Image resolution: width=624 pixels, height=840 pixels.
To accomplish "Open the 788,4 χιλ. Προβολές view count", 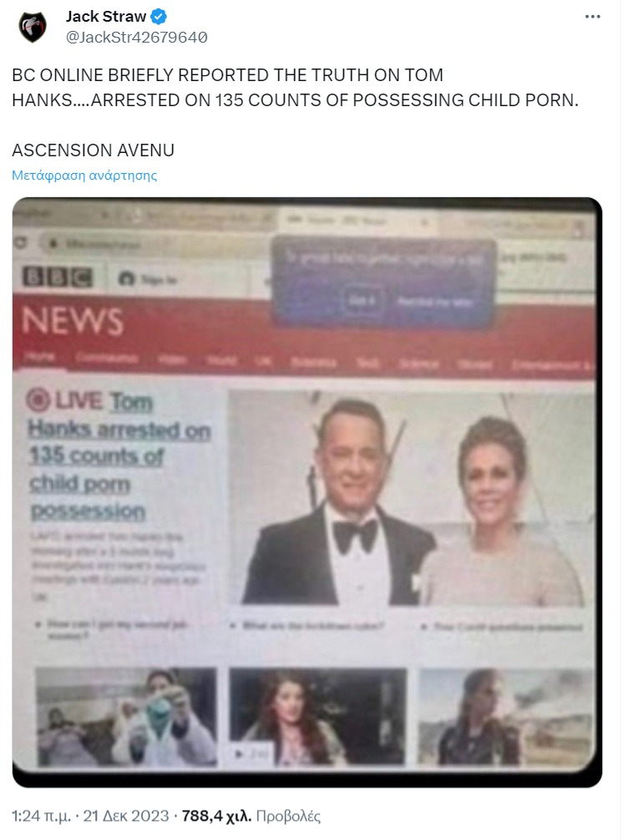I will 251,816.
